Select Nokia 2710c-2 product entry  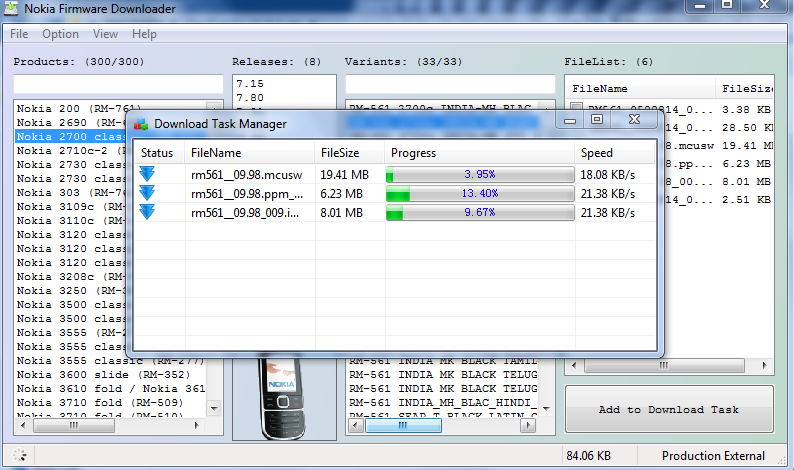(x=71, y=150)
